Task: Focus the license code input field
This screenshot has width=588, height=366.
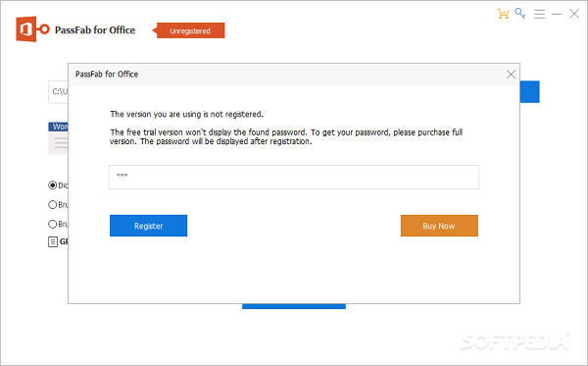Action: click(294, 178)
